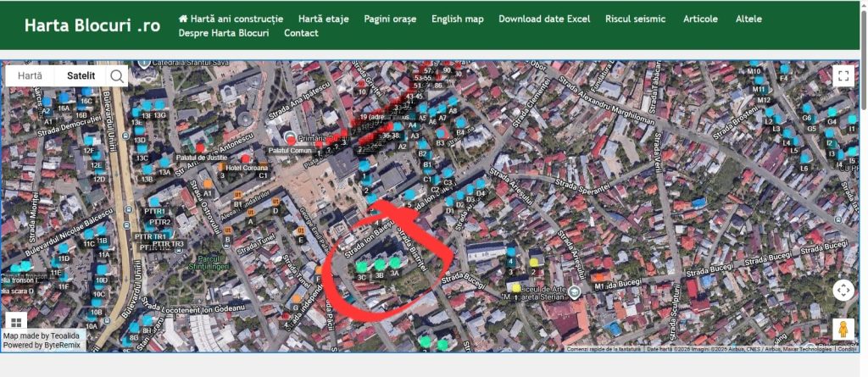Open the grid layers icon on the map
868x377 pixels.
pos(15,321)
